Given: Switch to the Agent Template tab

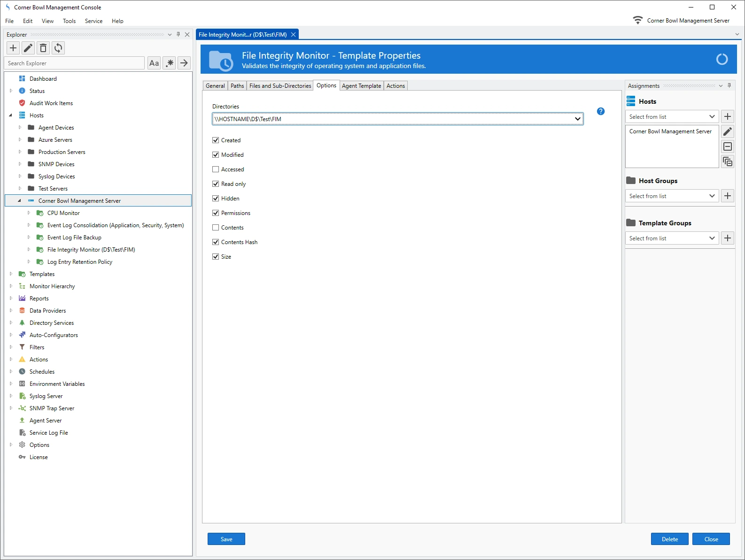Looking at the screenshot, I should point(361,86).
